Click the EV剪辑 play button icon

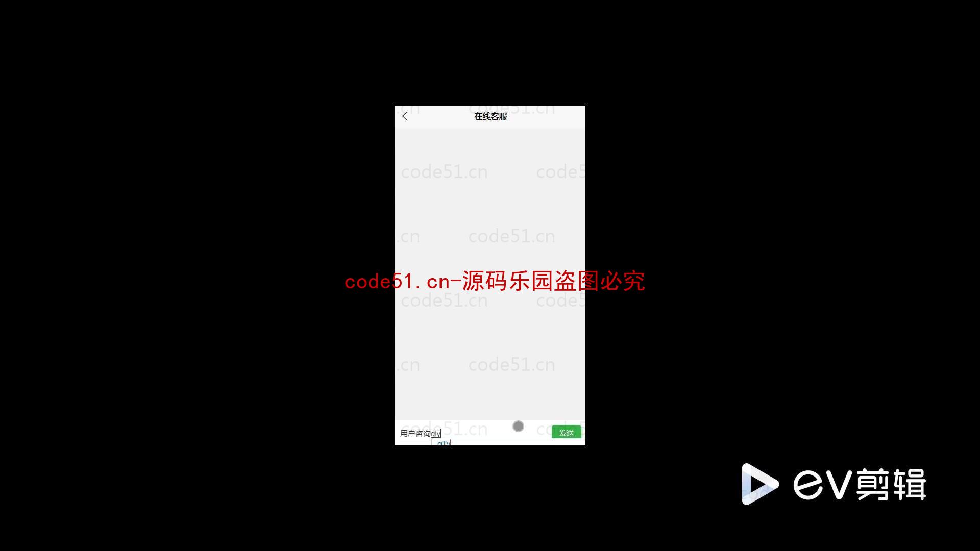[x=755, y=483]
